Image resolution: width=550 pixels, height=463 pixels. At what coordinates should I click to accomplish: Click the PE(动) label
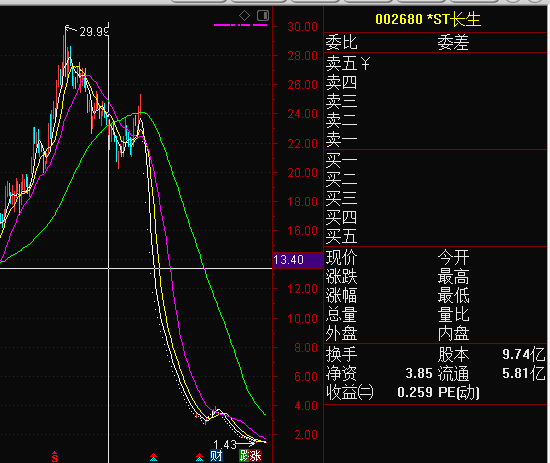pos(459,392)
